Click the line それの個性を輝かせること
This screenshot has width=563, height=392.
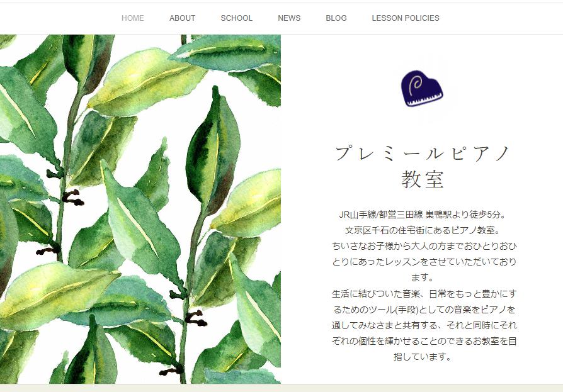click(424, 341)
